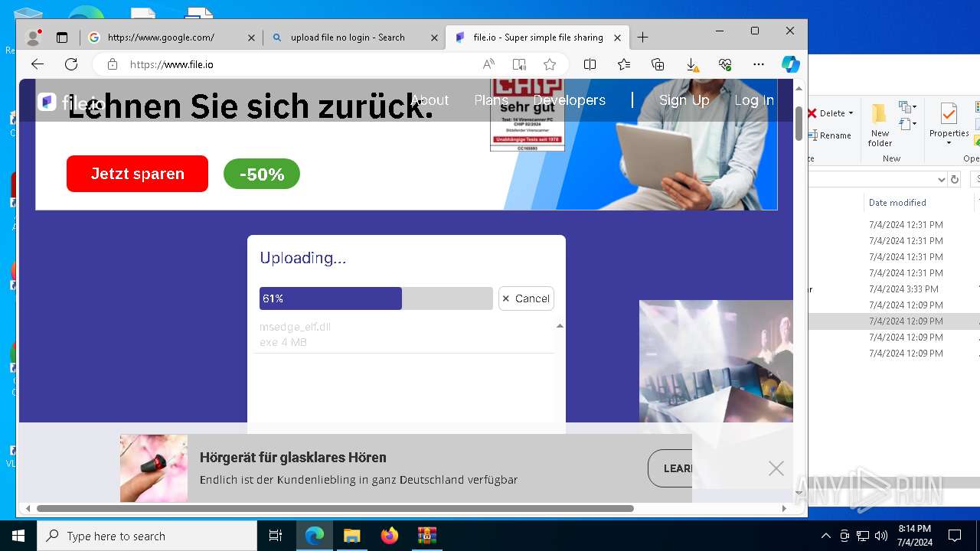Image resolution: width=980 pixels, height=551 pixels.
Task: Open Browser essentials heart icon
Action: pos(725,64)
